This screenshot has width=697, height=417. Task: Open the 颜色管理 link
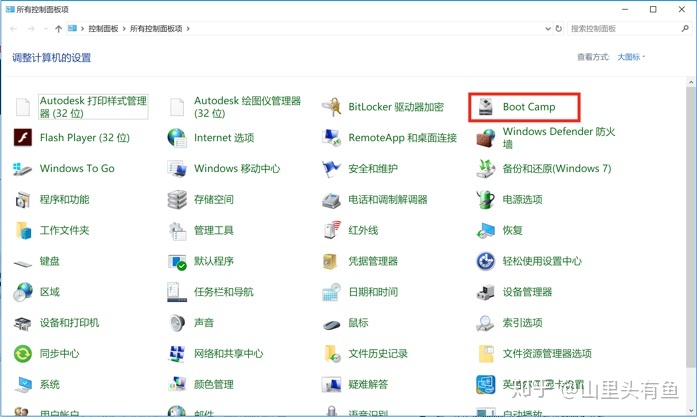pyautogui.click(x=214, y=385)
